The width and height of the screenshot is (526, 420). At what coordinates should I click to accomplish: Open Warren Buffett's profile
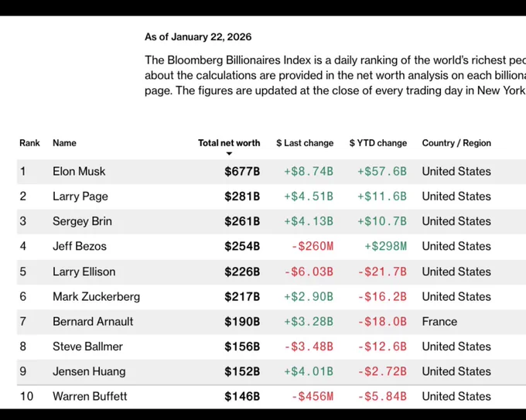coord(90,397)
